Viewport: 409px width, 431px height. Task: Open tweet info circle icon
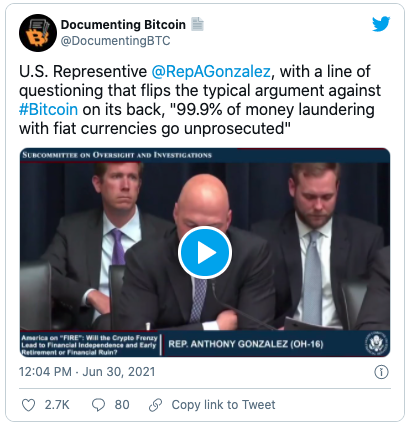381,372
